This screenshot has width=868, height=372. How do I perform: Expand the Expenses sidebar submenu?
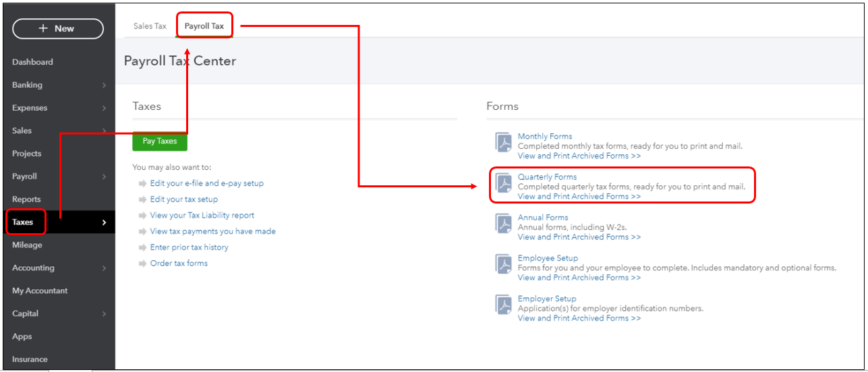[104, 108]
